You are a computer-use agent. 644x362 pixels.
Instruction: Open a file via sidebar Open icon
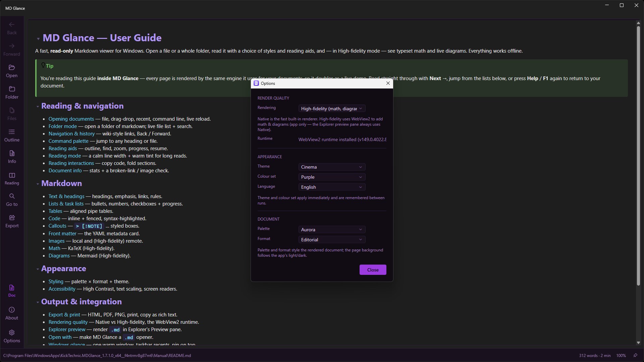click(x=12, y=71)
